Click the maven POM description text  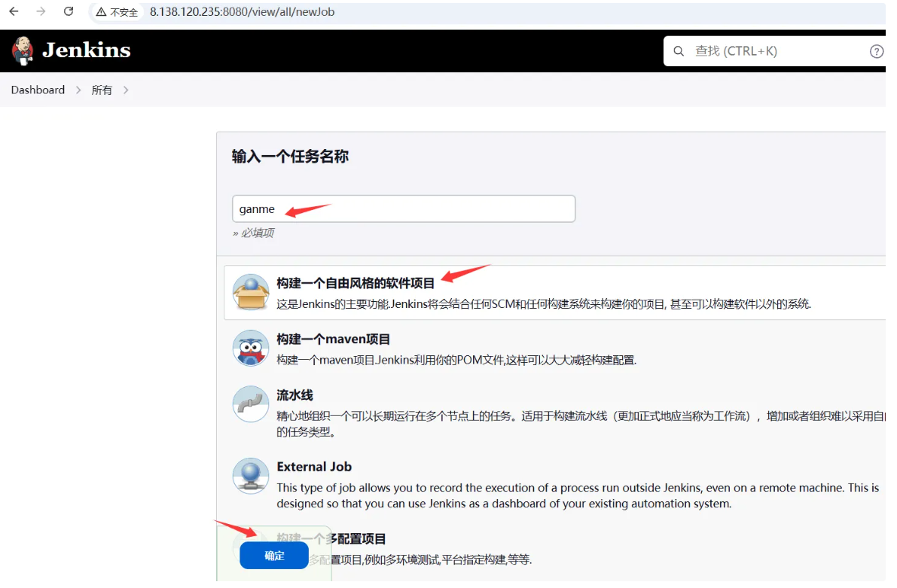point(456,360)
